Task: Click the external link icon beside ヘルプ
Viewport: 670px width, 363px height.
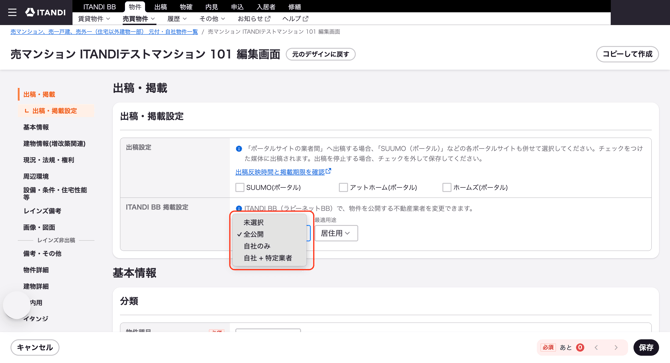Action: [x=306, y=19]
